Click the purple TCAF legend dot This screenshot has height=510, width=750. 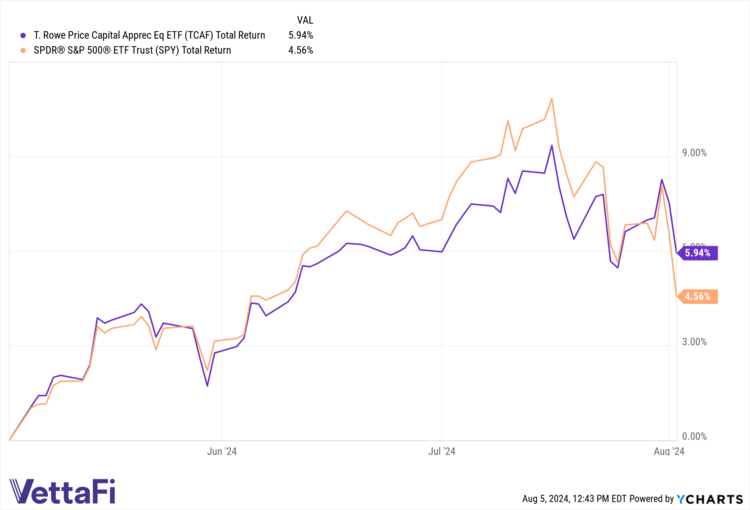click(11, 35)
